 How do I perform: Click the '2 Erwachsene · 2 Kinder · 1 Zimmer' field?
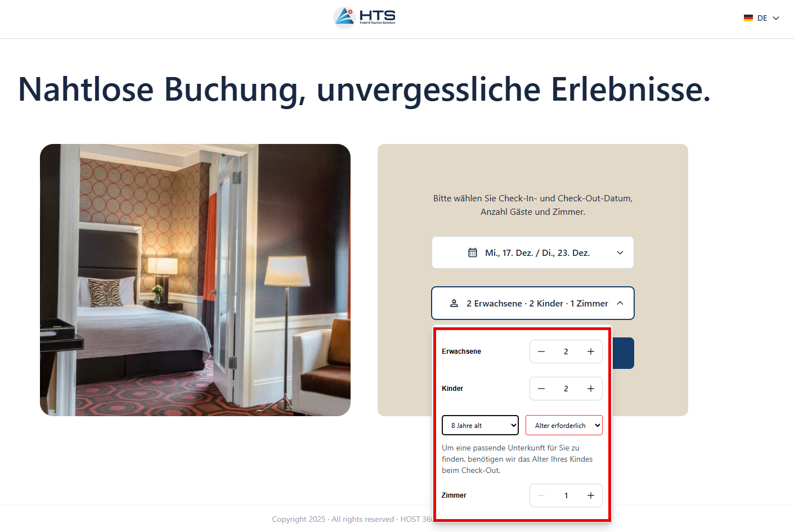pyautogui.click(x=533, y=303)
